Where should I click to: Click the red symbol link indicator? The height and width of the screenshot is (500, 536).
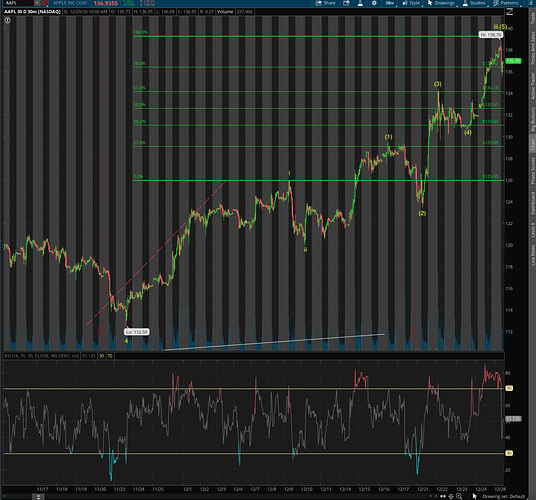point(45,3)
